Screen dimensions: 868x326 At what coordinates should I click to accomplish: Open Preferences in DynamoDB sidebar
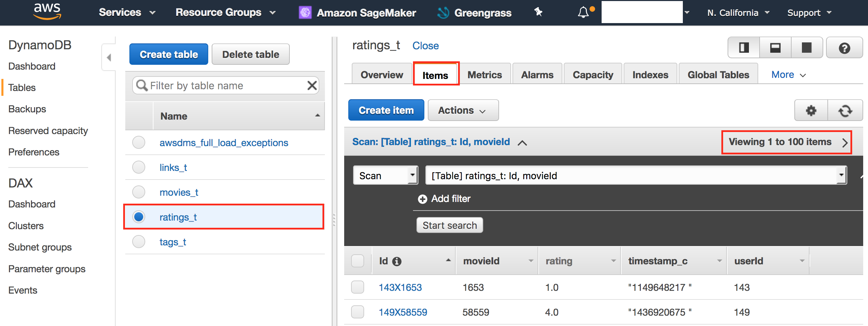pos(34,152)
